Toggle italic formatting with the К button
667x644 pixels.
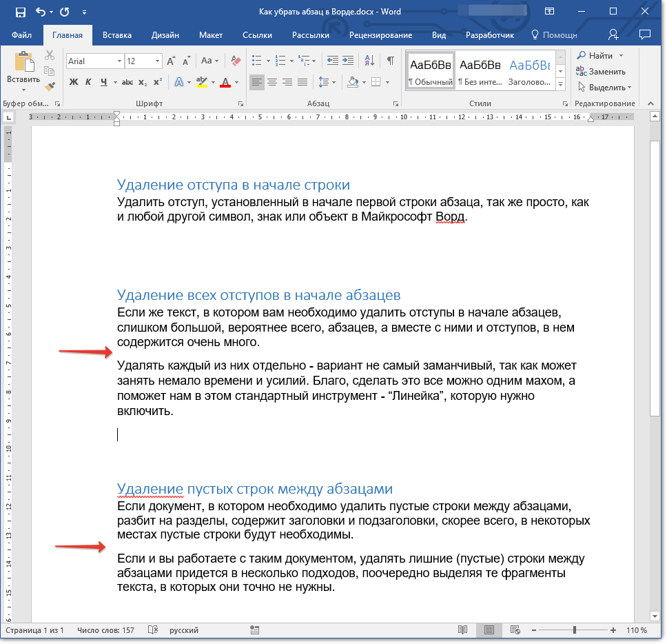(88, 82)
